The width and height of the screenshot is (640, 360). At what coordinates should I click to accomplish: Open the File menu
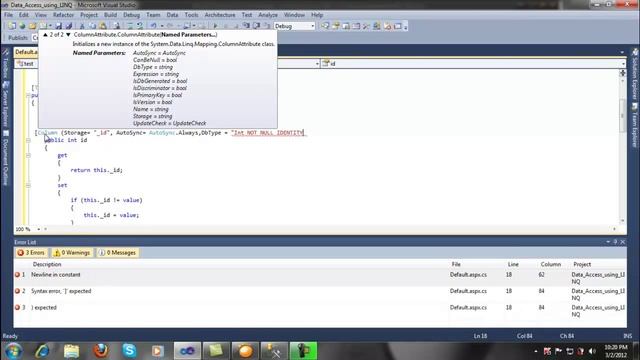(9, 15)
